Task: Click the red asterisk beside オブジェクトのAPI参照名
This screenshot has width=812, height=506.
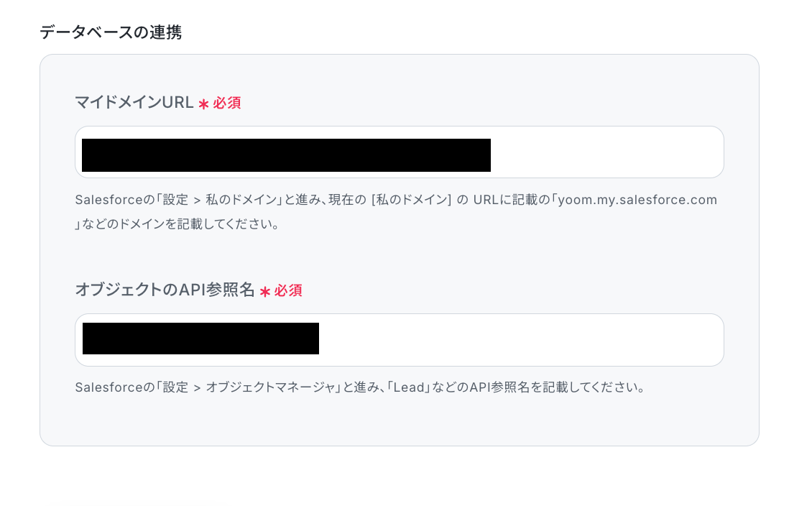Action: point(265,292)
